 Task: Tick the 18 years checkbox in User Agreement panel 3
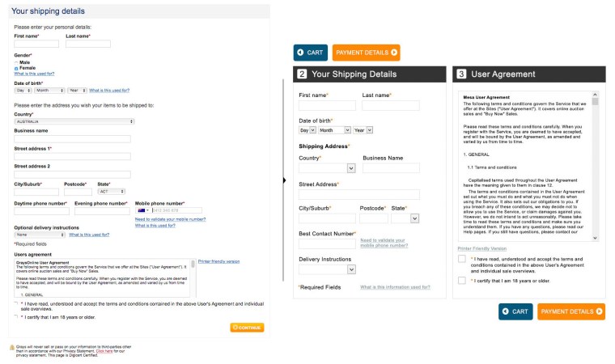click(x=461, y=280)
